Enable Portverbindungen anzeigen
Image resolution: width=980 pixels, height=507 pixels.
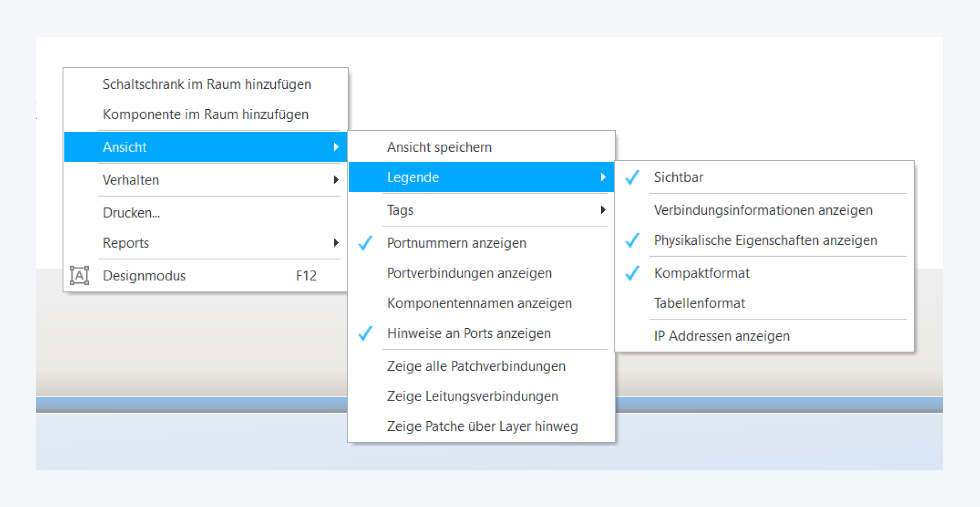coord(469,273)
